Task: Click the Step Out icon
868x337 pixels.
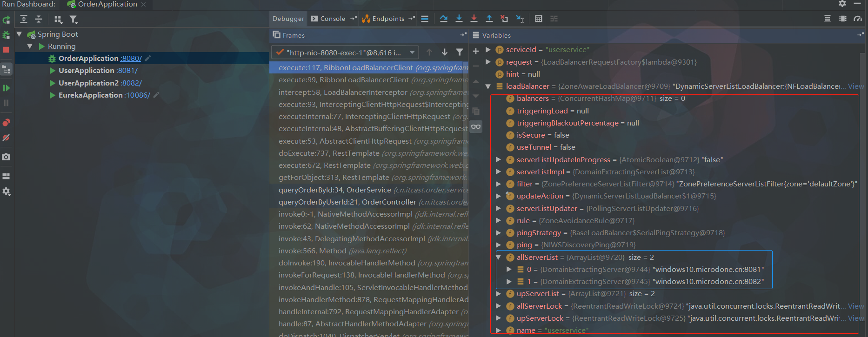Action: point(489,19)
